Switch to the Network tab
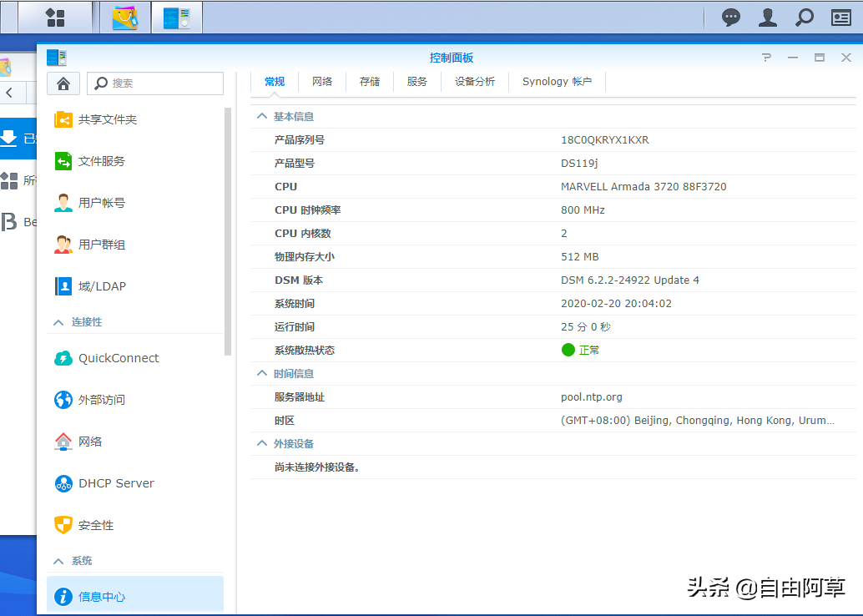This screenshot has height=616, width=863. pyautogui.click(x=322, y=82)
